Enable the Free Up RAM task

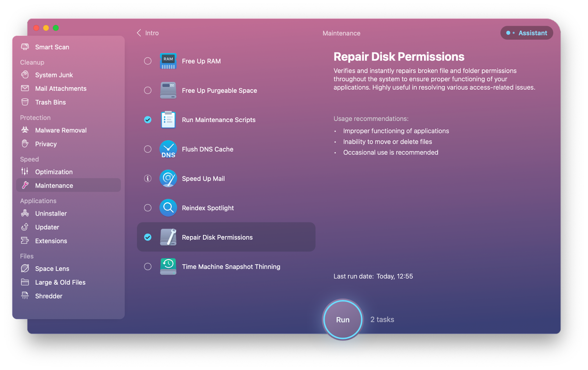(x=147, y=61)
